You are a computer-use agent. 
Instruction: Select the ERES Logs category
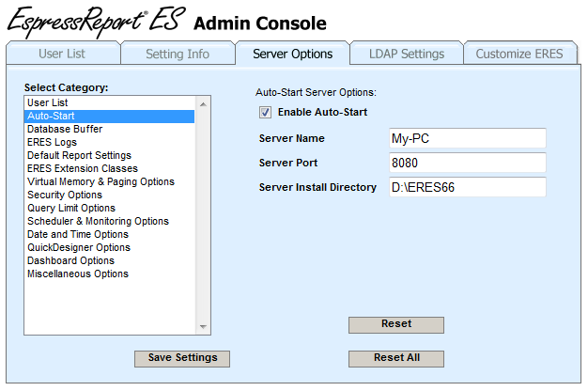[x=110, y=142]
